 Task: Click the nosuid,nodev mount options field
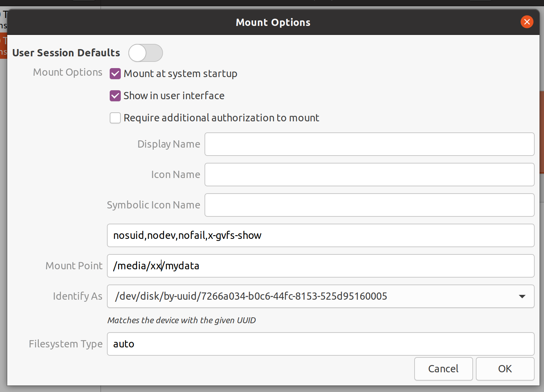320,235
